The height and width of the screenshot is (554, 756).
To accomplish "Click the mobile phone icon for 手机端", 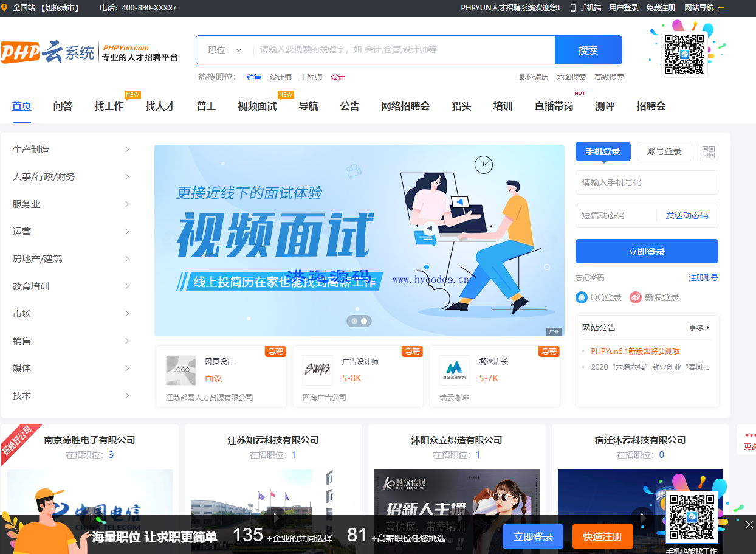I will (x=573, y=8).
